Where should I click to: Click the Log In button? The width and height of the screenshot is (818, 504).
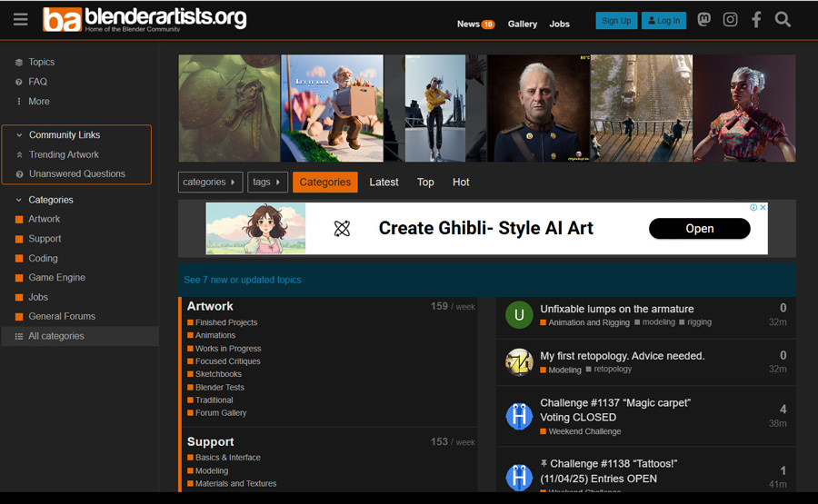(x=663, y=21)
